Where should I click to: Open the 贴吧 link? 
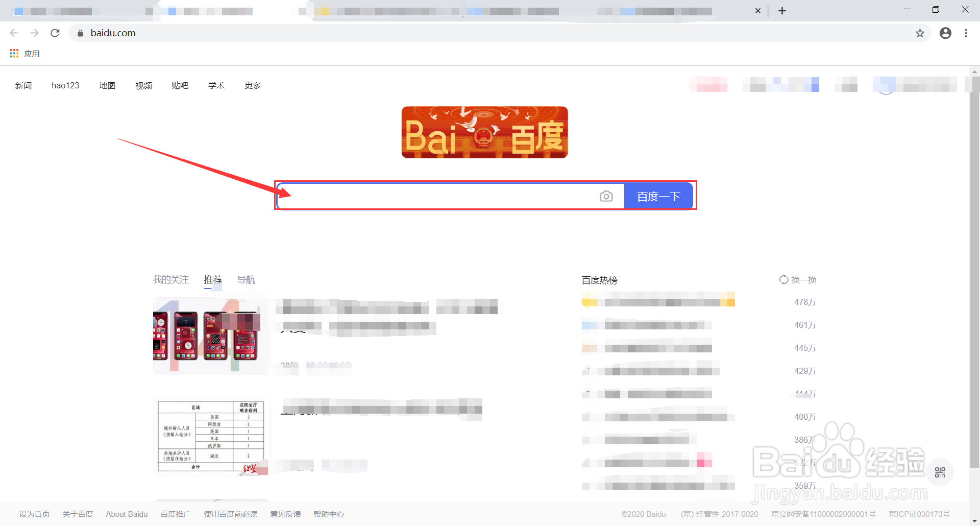(180, 85)
